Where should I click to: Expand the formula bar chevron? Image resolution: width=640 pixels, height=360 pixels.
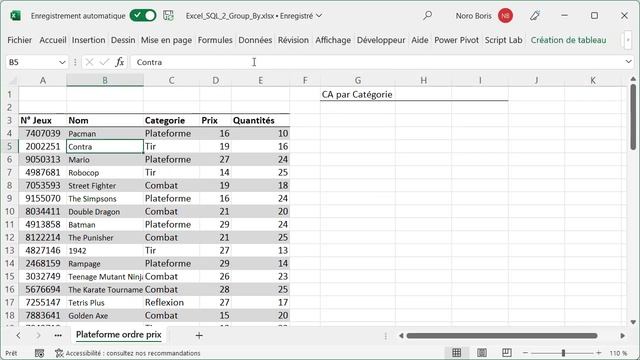pos(628,62)
